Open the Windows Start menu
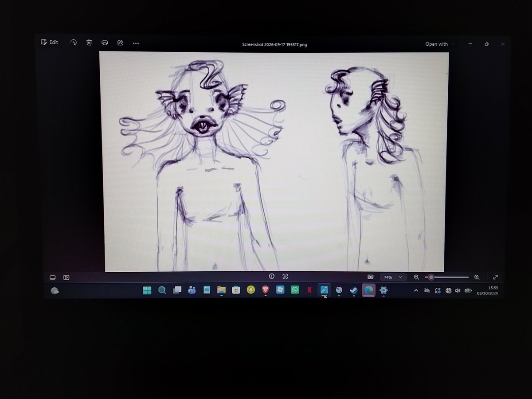 click(147, 290)
